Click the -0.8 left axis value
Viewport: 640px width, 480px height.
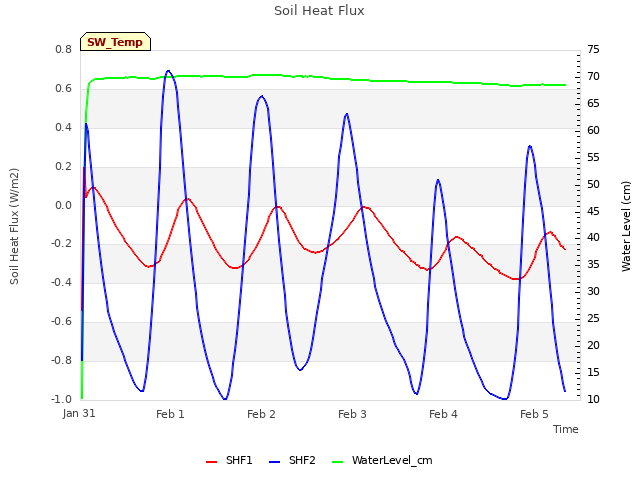click(62, 360)
